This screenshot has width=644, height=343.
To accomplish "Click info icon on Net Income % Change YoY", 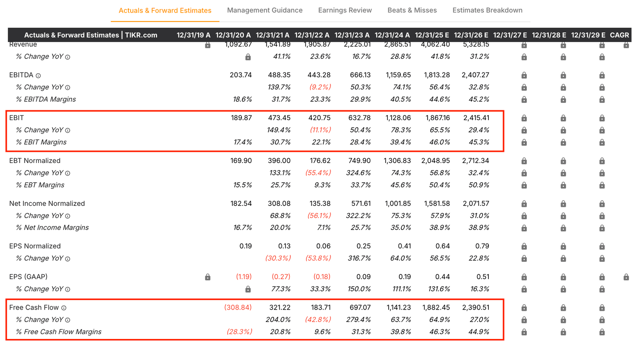I will pyautogui.click(x=68, y=216).
